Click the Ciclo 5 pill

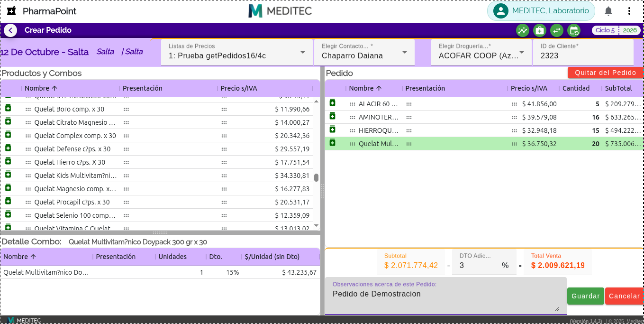pyautogui.click(x=605, y=30)
